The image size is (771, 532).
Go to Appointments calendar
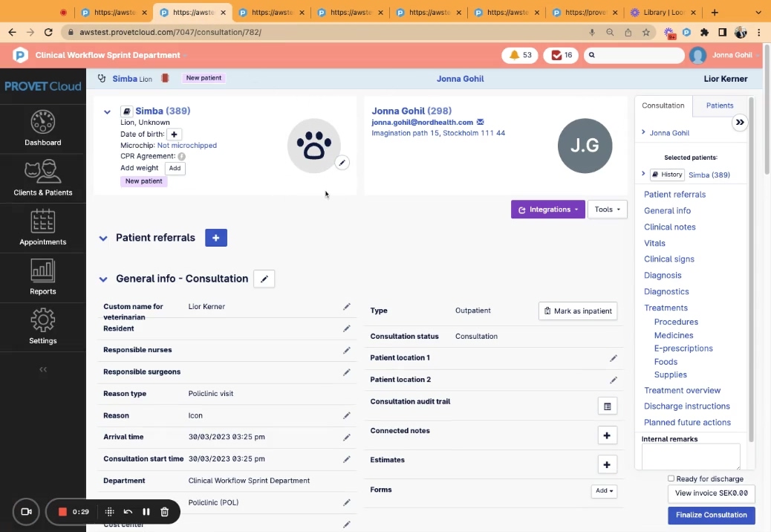pyautogui.click(x=42, y=227)
